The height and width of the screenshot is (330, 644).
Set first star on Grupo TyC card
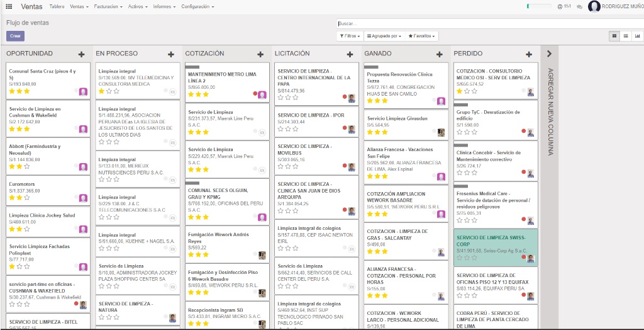(460, 132)
